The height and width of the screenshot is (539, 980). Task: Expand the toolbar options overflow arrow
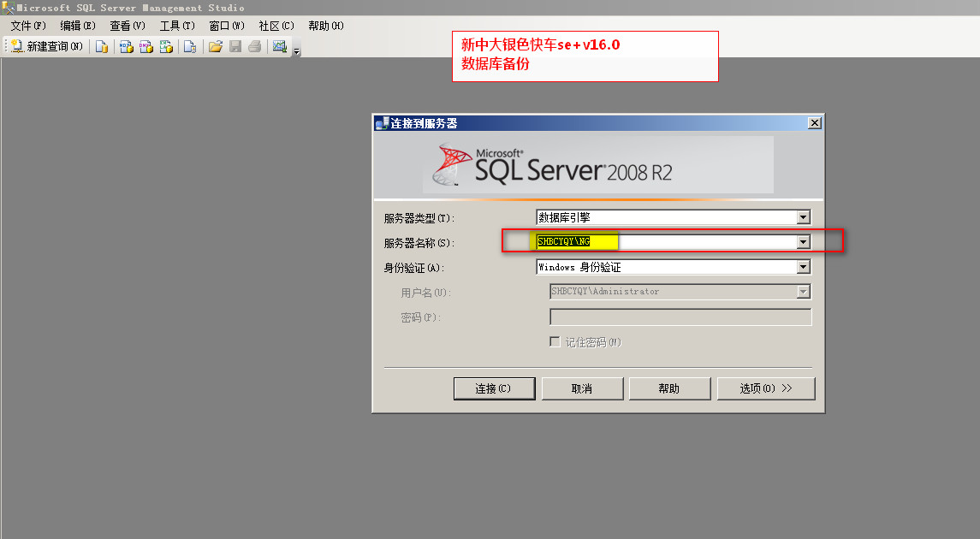point(296,51)
